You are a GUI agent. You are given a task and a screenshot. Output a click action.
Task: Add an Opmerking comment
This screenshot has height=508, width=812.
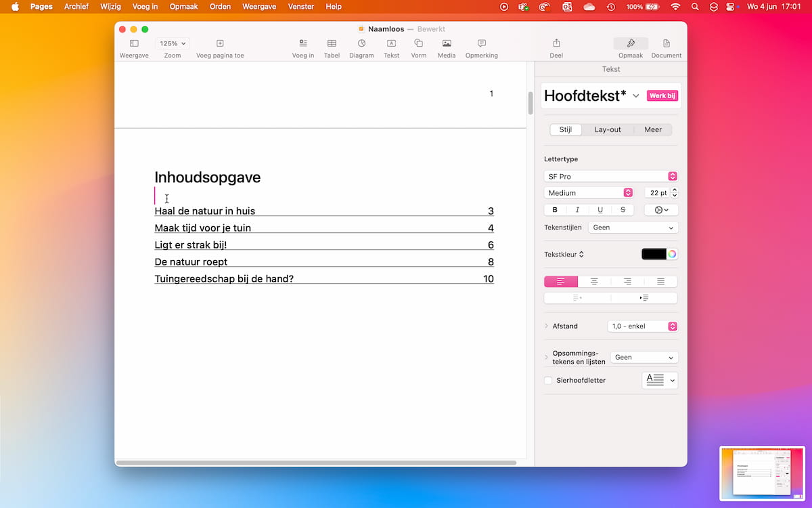click(x=481, y=44)
